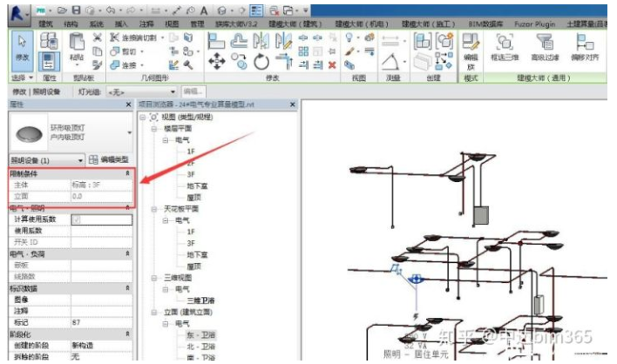
Task: Click the red X delete icon
Action: 332,64
